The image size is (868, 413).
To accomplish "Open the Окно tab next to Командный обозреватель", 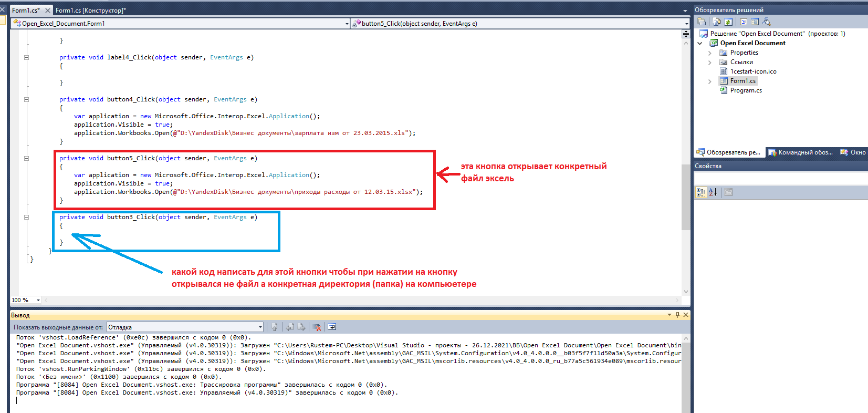I will [853, 152].
